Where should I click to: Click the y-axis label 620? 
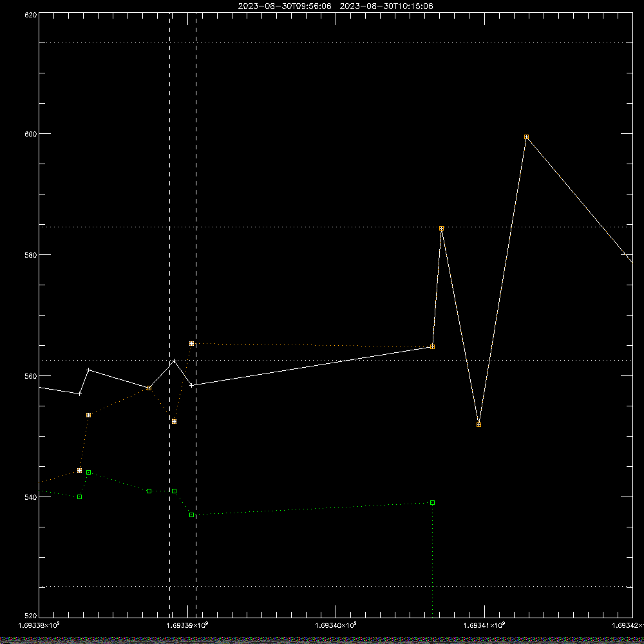coord(31,15)
